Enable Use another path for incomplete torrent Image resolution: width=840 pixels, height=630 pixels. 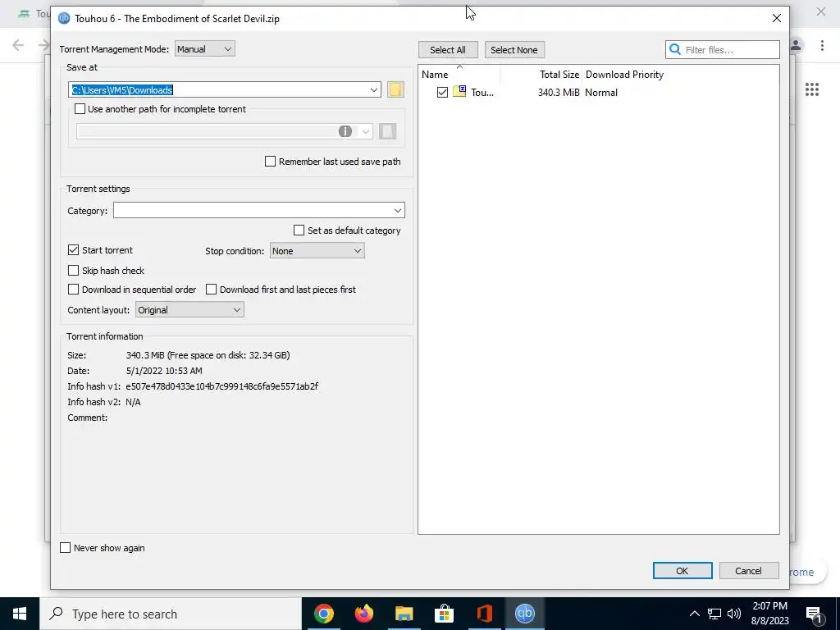(x=80, y=109)
